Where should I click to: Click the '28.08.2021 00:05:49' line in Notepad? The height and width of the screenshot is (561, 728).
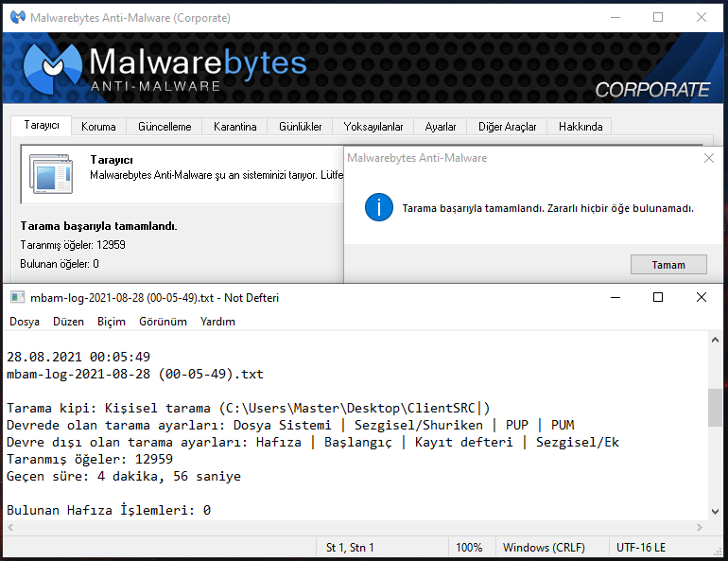[x=78, y=357]
